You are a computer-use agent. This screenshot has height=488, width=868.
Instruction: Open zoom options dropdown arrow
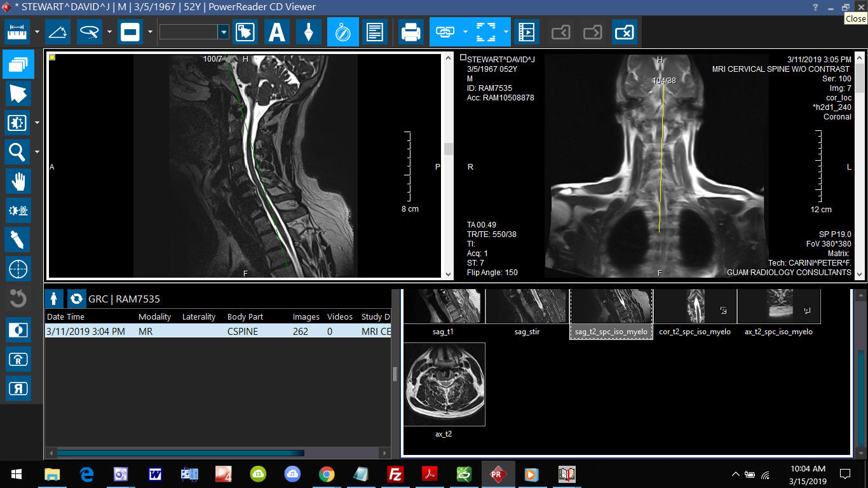point(37,152)
